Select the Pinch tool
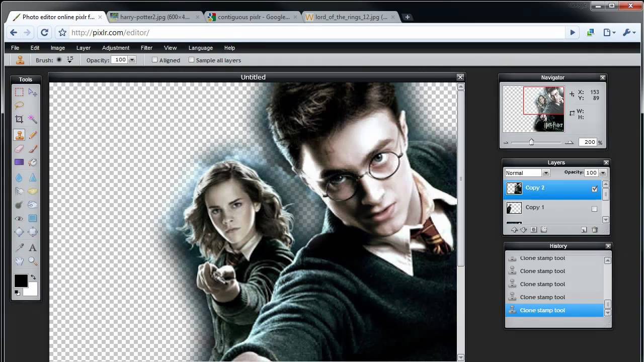This screenshot has width=644, height=362. tap(33, 232)
